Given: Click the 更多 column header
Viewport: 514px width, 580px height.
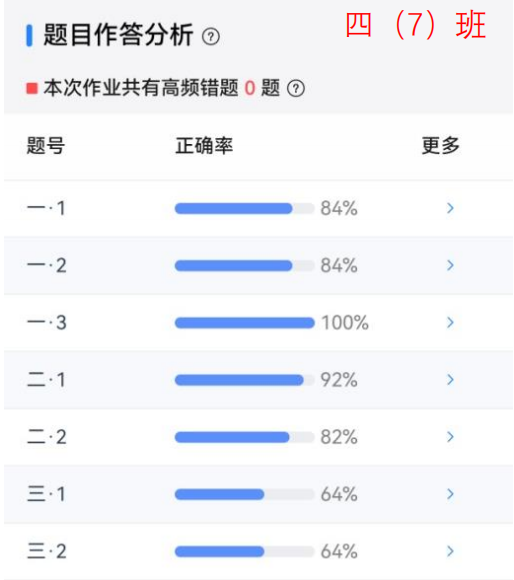Looking at the screenshot, I should pyautogui.click(x=441, y=145).
